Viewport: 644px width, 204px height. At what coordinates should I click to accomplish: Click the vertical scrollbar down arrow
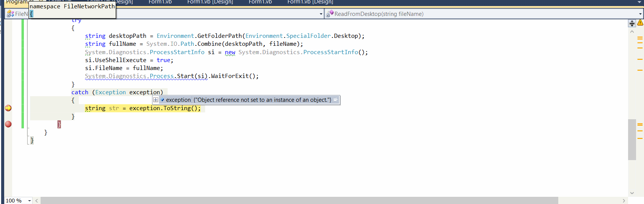tap(632, 193)
